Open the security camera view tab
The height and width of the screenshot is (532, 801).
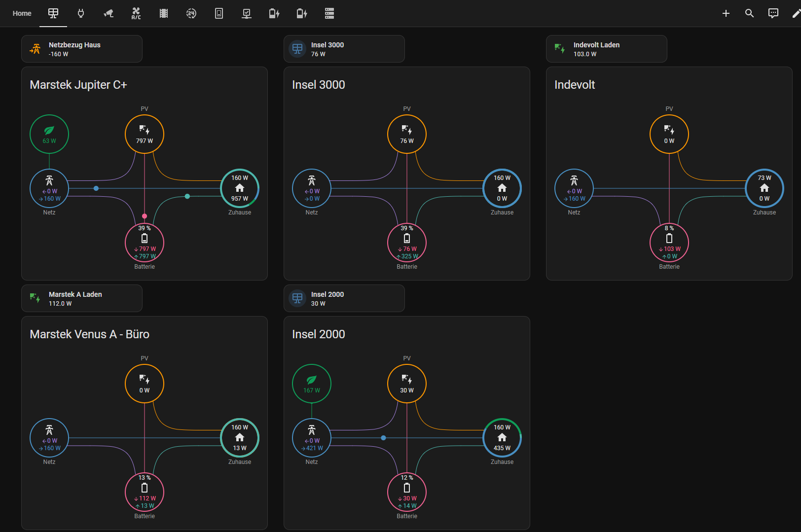(109, 13)
